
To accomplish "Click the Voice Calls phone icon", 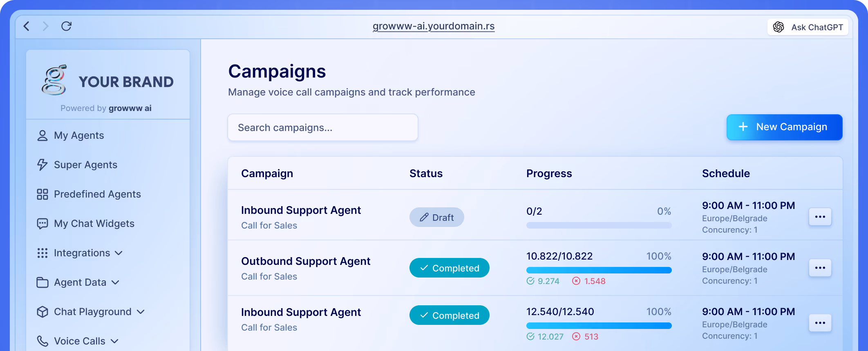I will point(43,341).
